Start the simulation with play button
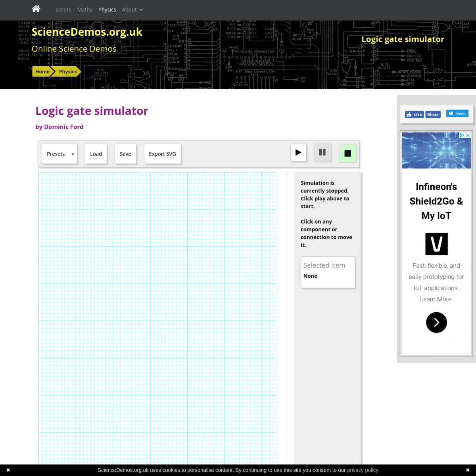Viewport: 476px width, 476px height. [298, 153]
